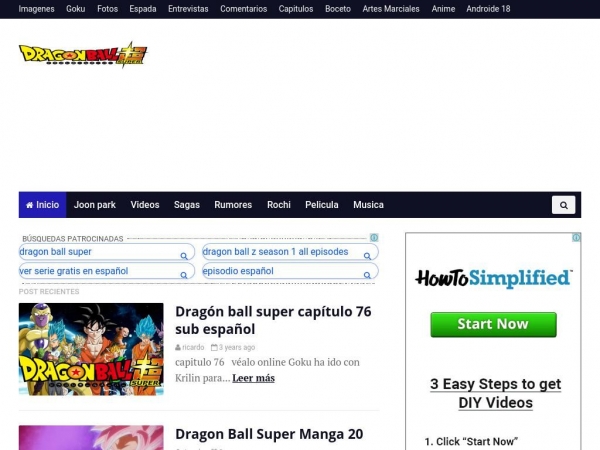Open the Rochi menu item
600x450 pixels.
coord(279,205)
